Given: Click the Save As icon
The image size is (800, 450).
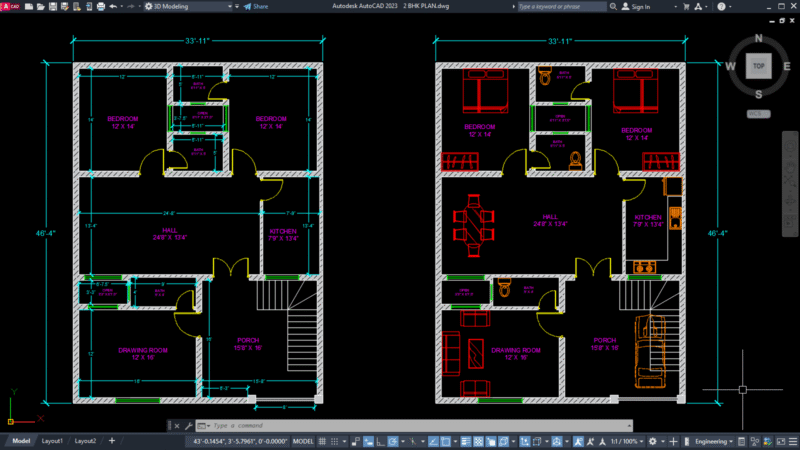Looking at the screenshot, I should [x=65, y=6].
